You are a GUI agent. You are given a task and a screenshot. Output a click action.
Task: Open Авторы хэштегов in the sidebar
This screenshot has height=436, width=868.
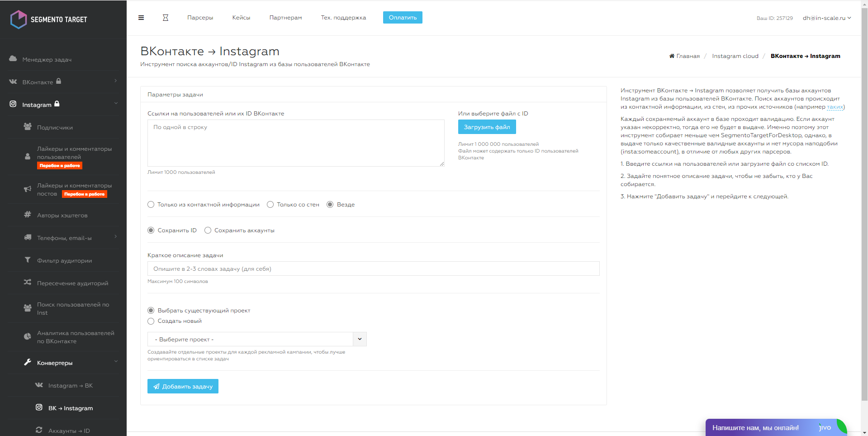click(62, 215)
